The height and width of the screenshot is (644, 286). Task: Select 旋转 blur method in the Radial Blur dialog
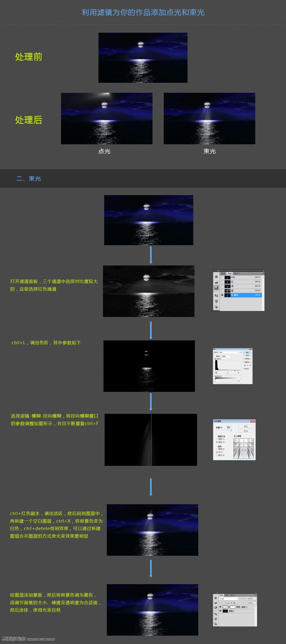click(217, 439)
